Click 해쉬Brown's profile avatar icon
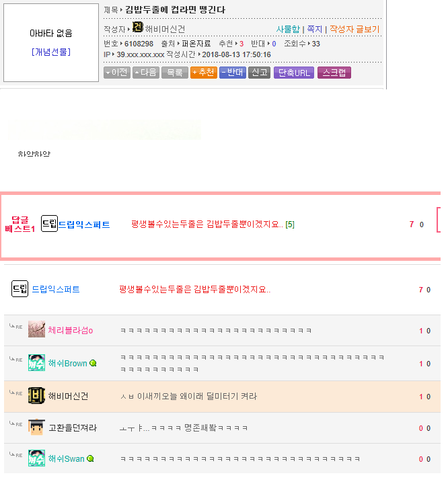The width and height of the screenshot is (448, 488). coord(36,363)
